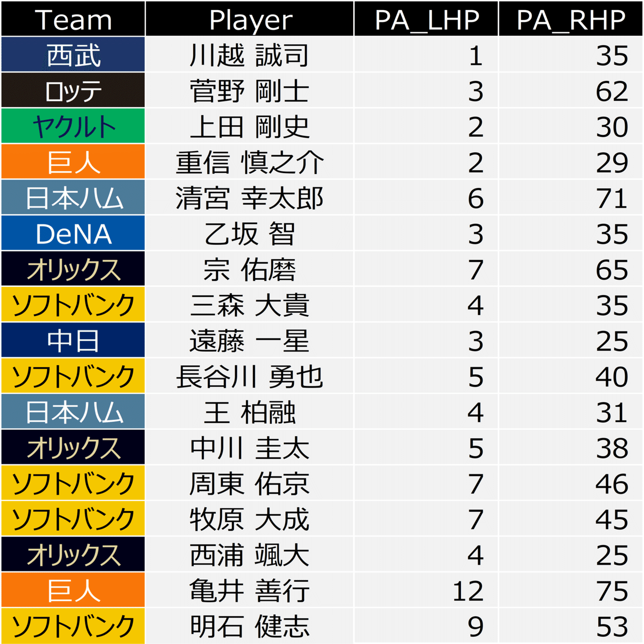644x644 pixels.
Task: Select player 宗 佑磨
Action: [250, 270]
